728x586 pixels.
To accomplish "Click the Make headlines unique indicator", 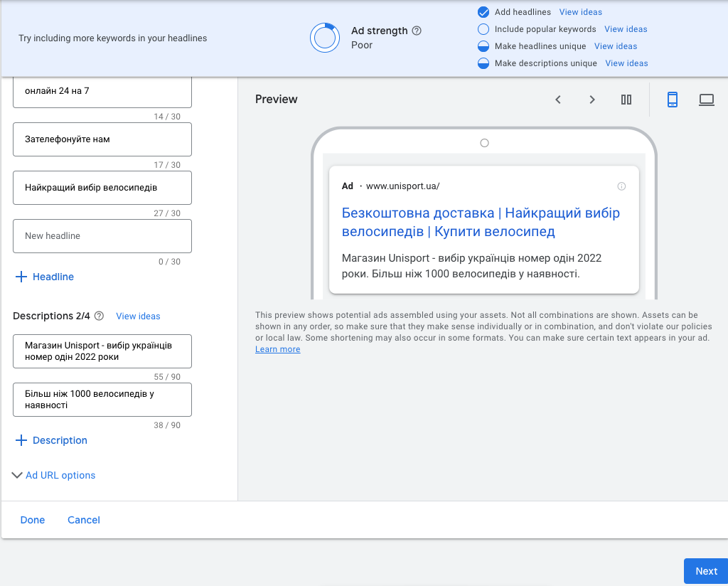I will 483,46.
